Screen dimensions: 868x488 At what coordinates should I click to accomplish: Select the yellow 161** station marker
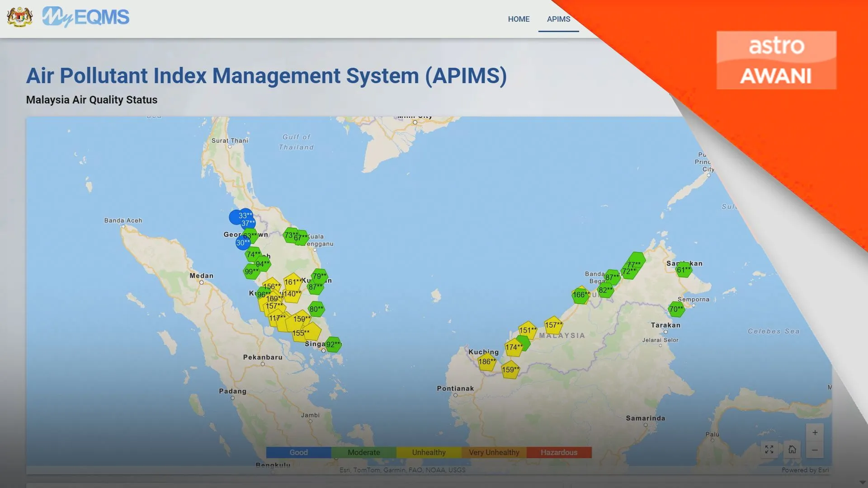(292, 282)
